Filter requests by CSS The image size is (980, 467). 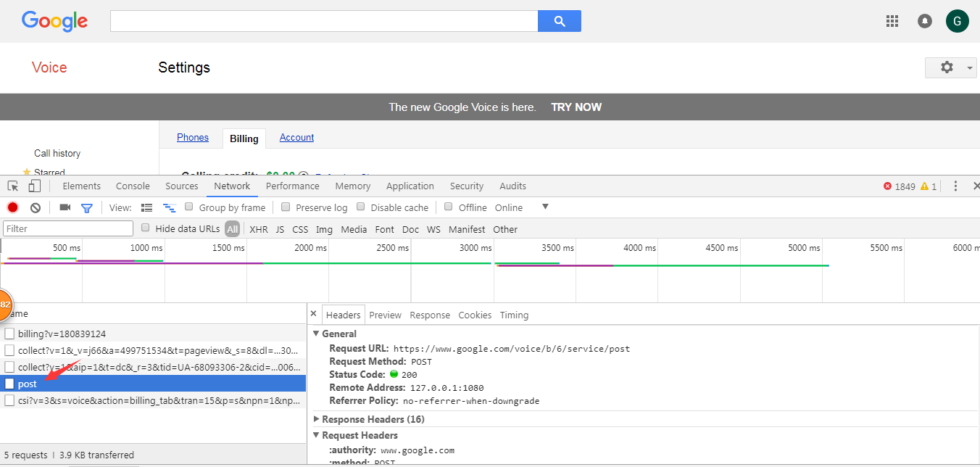[x=300, y=229]
